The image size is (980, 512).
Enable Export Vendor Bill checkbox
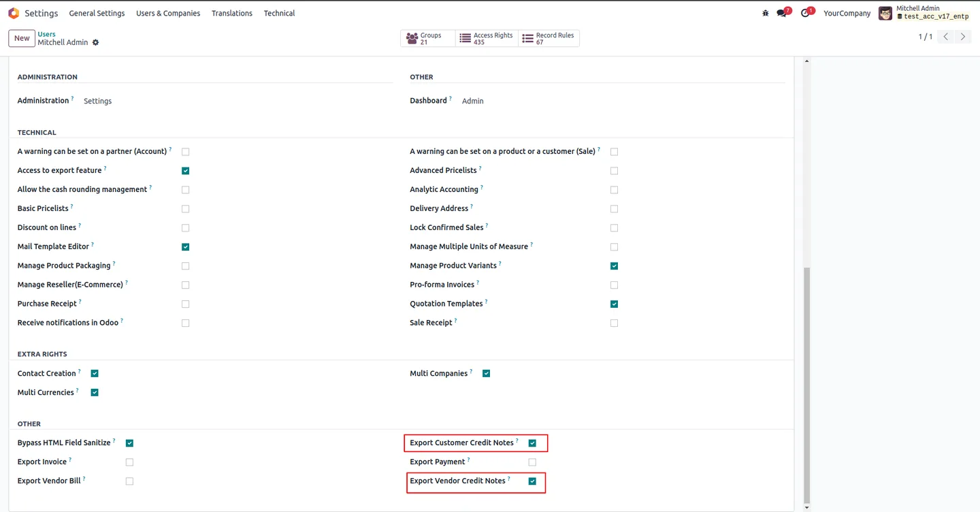[129, 481]
